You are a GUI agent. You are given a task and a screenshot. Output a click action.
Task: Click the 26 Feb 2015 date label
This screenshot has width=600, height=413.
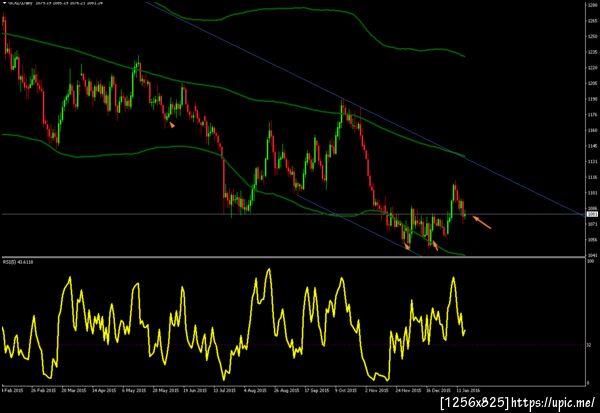point(43,390)
